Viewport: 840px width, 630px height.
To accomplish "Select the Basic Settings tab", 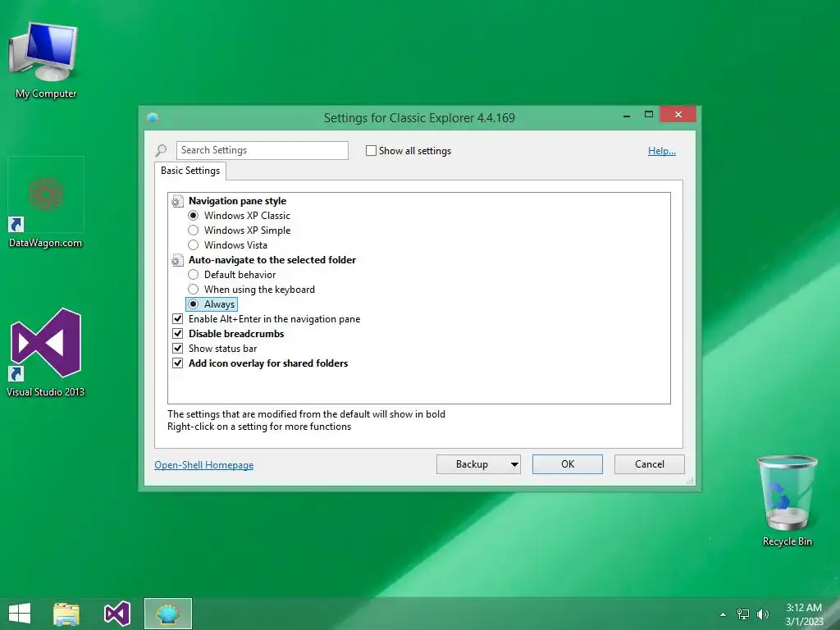I will pos(190,171).
